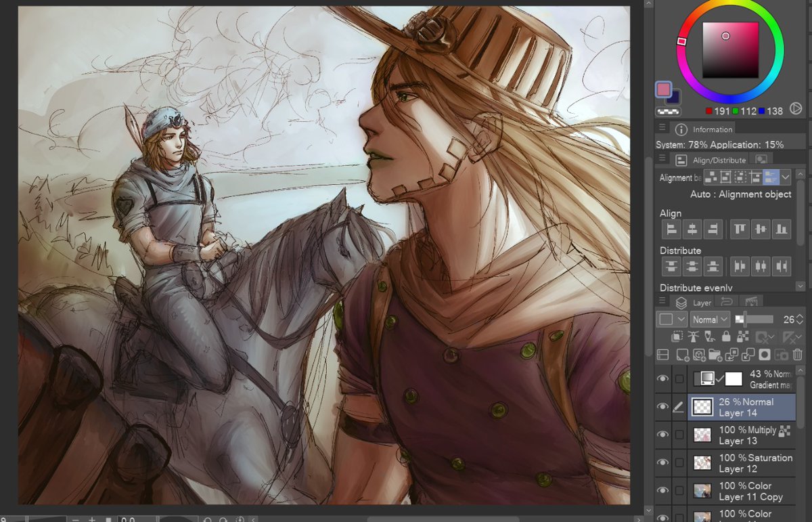Click the Distribute right edges icon
The image size is (812, 522).
tap(782, 266)
